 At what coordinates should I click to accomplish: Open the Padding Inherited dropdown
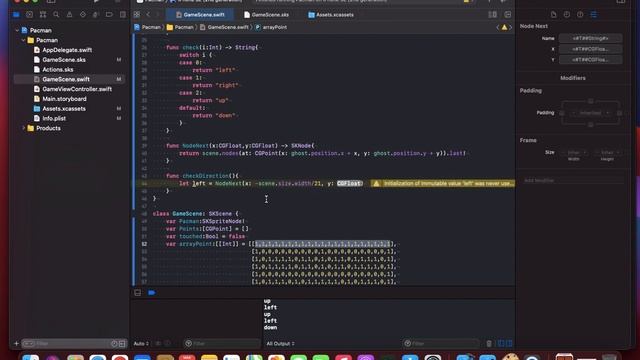(x=591, y=113)
